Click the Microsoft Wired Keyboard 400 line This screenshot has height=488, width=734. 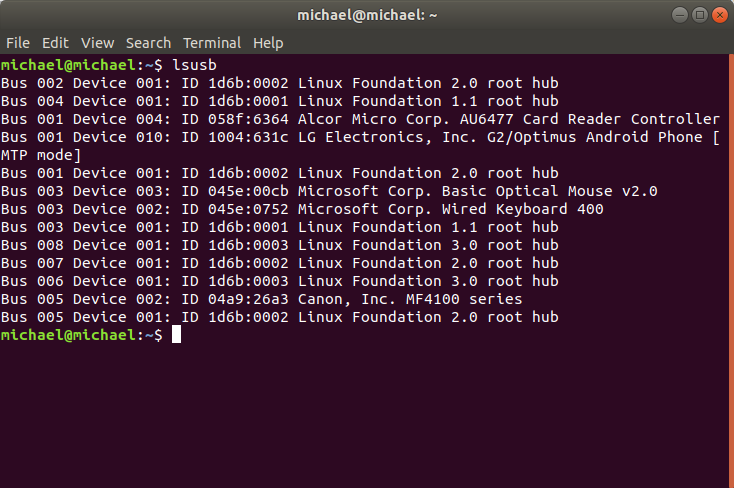tap(302, 209)
